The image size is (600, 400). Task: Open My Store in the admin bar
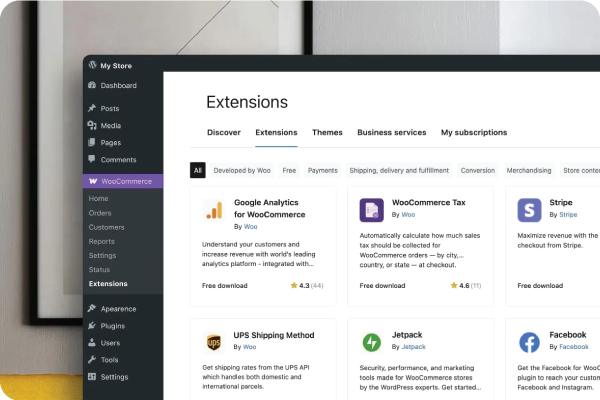(x=116, y=65)
